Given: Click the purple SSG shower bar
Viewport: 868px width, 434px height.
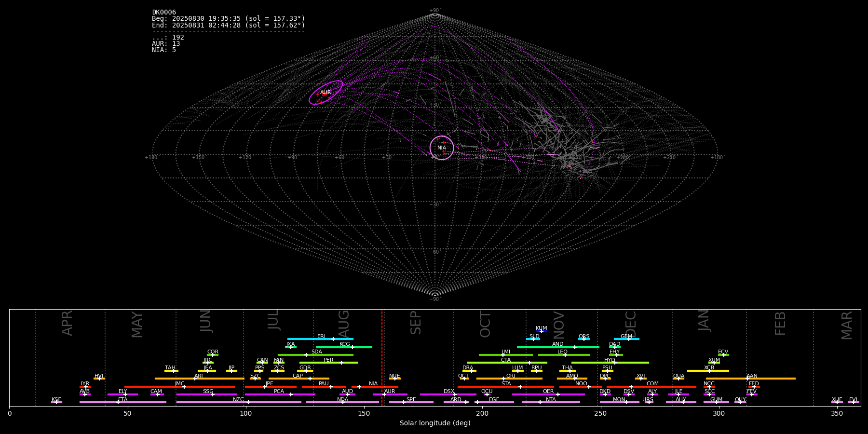Looking at the screenshot, I should (x=206, y=394).
